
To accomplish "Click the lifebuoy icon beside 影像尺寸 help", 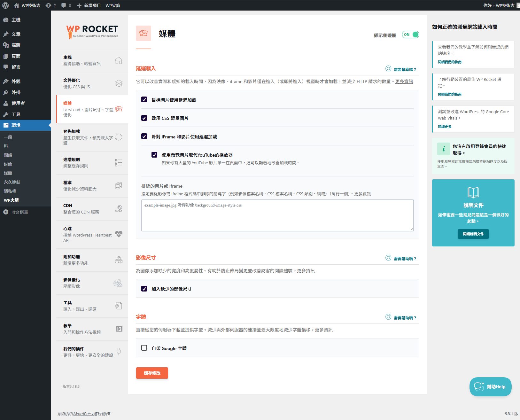I will [388, 258].
